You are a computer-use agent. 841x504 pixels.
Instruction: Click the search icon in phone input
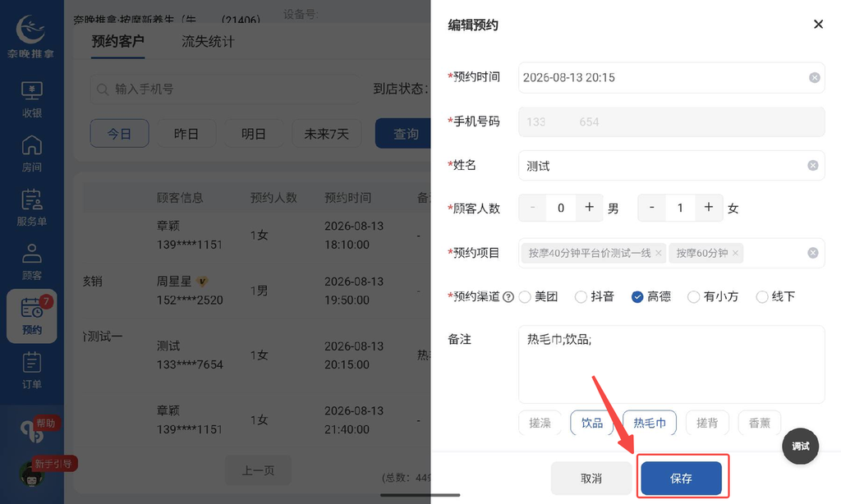tap(103, 89)
